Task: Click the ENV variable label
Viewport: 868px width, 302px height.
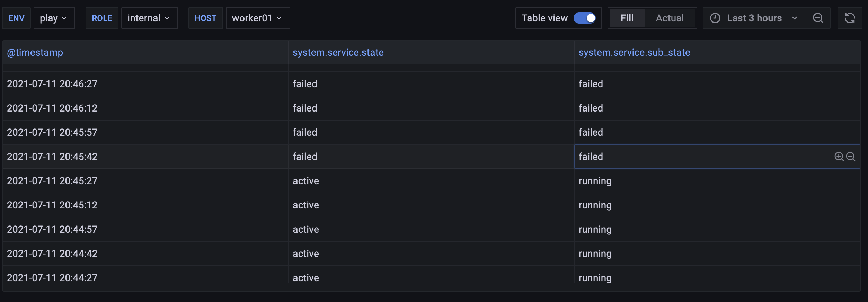Action: (17, 18)
